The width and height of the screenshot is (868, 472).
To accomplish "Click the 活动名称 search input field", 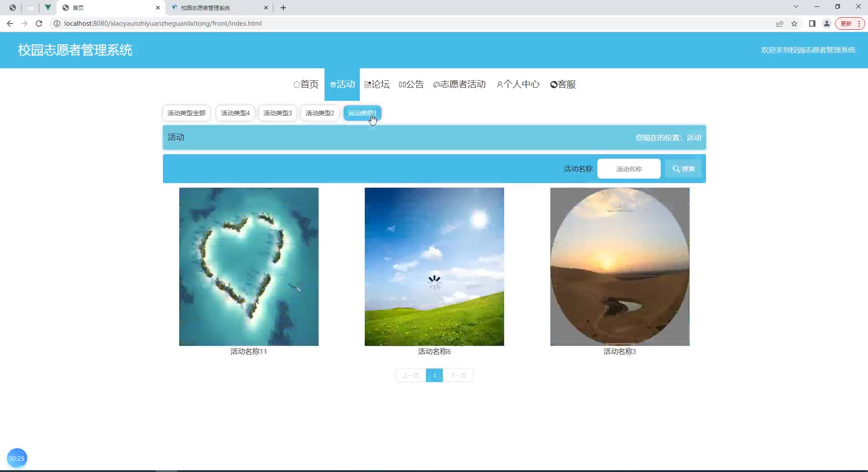I will 629,169.
